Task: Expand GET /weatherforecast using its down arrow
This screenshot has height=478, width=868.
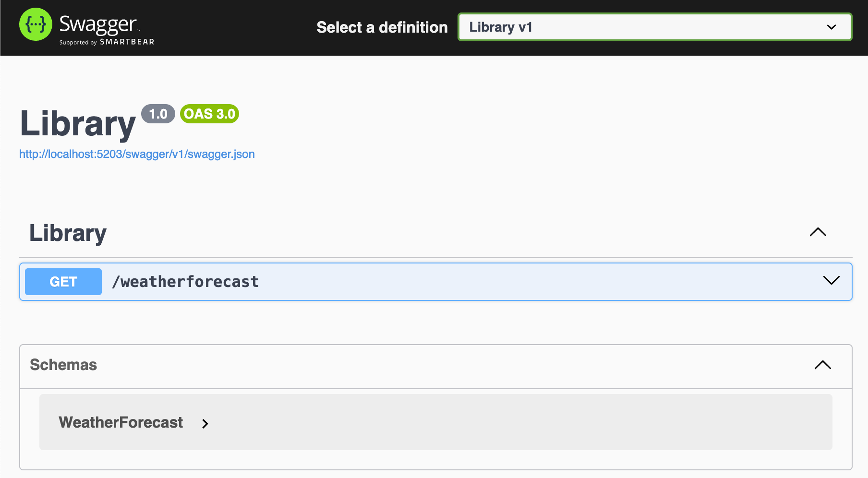Action: click(x=831, y=280)
